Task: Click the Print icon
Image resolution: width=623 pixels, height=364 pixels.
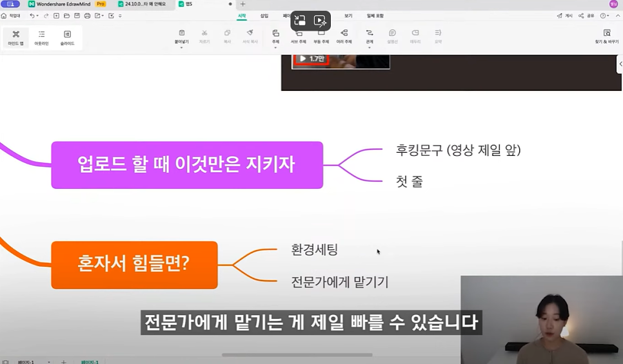Action: (88, 15)
